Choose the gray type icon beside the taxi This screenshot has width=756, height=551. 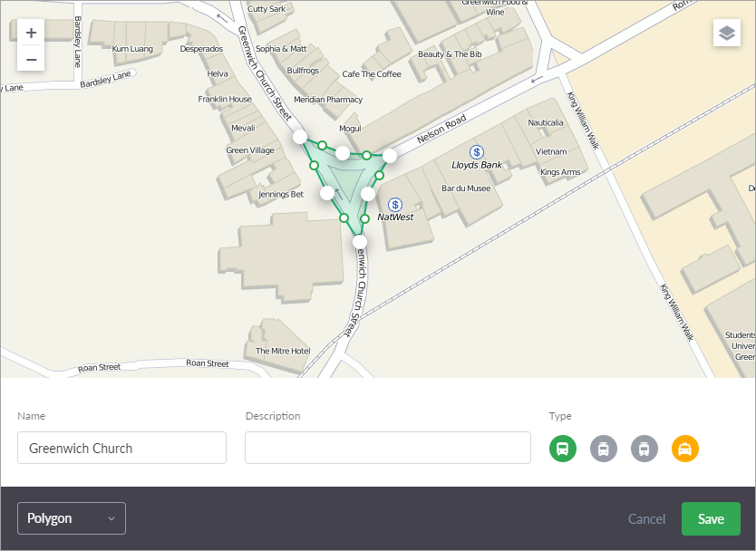click(x=645, y=448)
